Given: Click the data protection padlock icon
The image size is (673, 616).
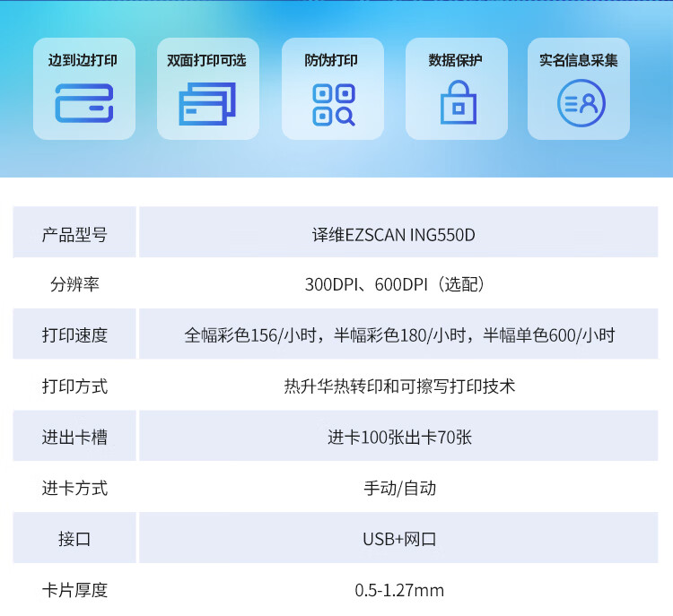Looking at the screenshot, I should pos(458,102).
